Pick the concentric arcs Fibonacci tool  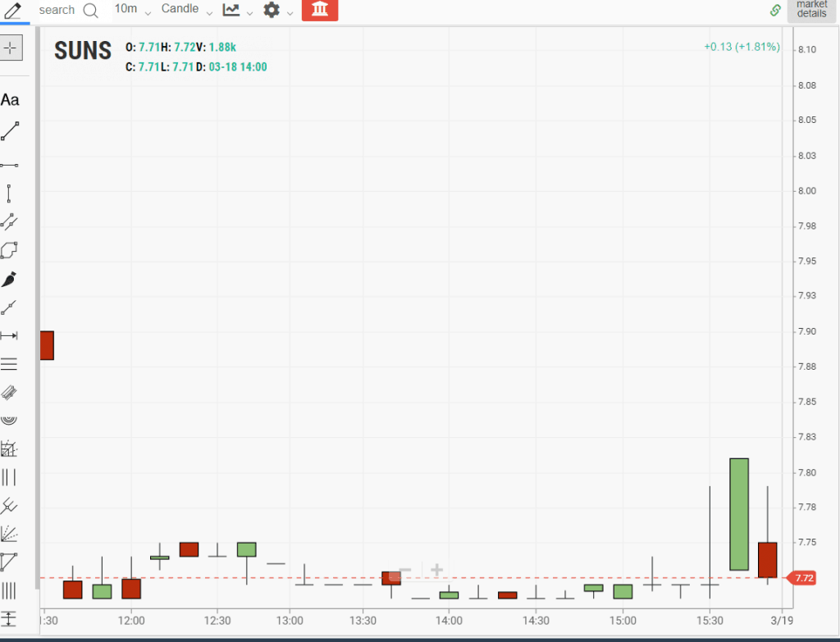tap(10, 420)
